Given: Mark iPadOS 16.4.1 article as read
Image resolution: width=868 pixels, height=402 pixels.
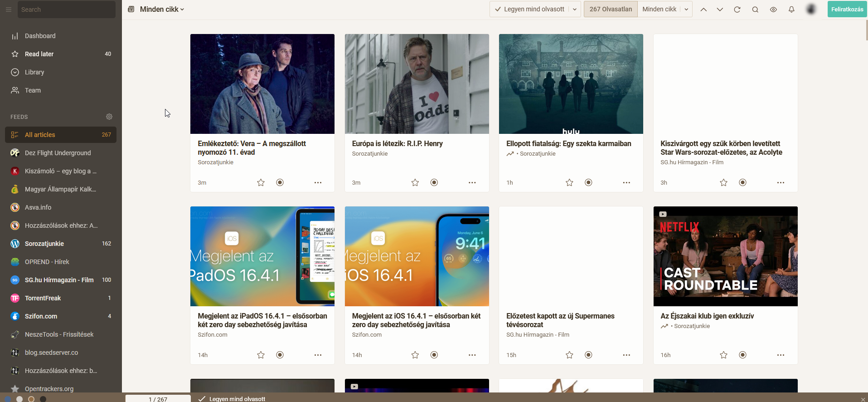Looking at the screenshot, I should click(280, 355).
